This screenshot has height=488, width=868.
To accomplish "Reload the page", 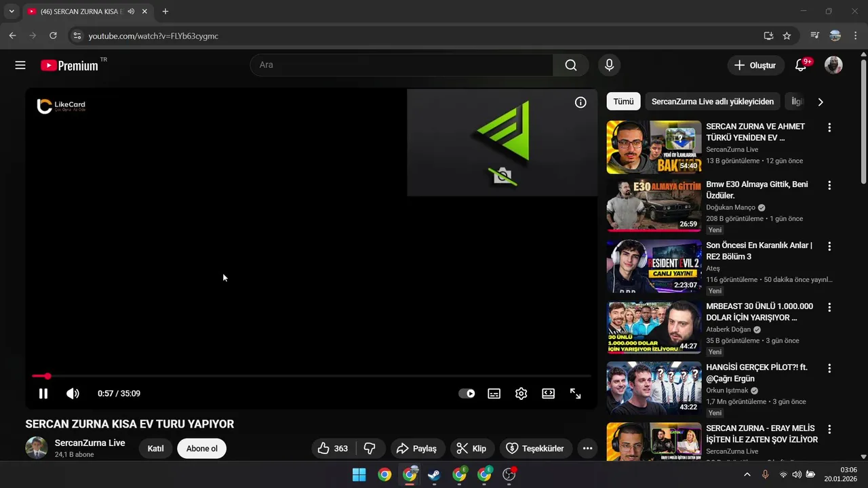I will click(x=53, y=36).
